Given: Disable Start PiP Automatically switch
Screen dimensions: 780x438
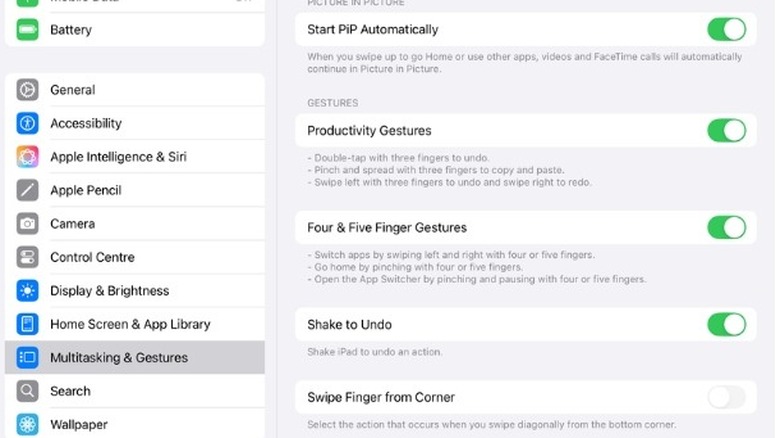Looking at the screenshot, I should point(726,29).
